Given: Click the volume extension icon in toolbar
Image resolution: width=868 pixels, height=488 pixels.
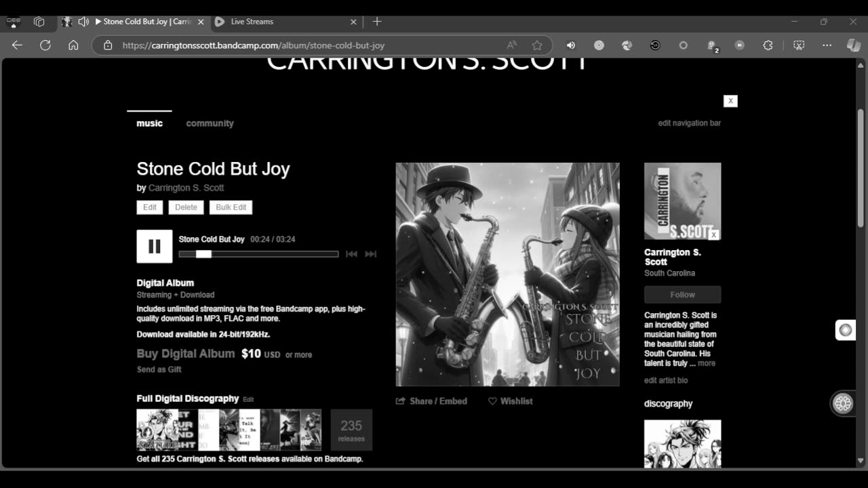Looking at the screenshot, I should pyautogui.click(x=571, y=45).
